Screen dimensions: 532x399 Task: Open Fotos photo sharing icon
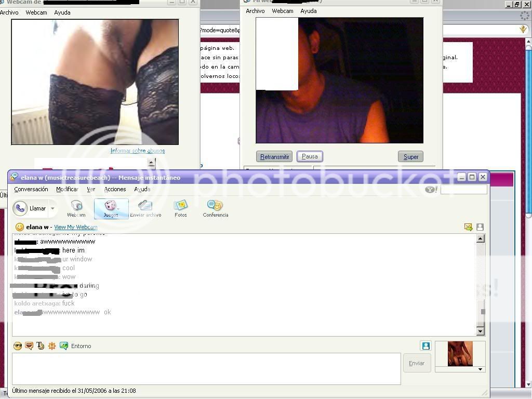(x=180, y=208)
